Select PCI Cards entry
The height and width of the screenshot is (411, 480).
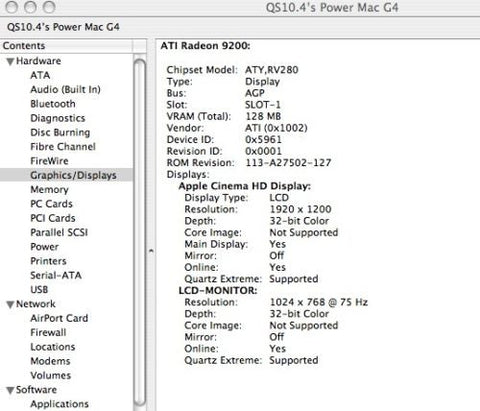pyautogui.click(x=53, y=218)
